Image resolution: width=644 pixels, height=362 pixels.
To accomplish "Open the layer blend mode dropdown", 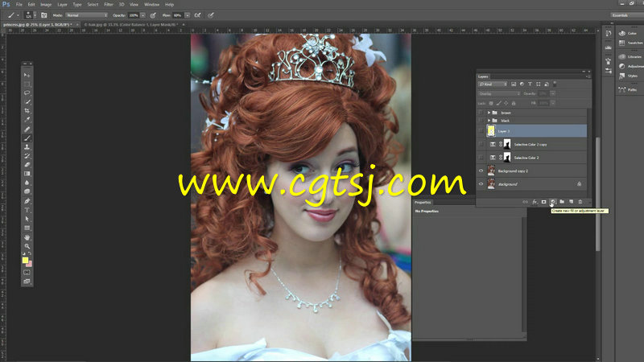I will tap(499, 93).
